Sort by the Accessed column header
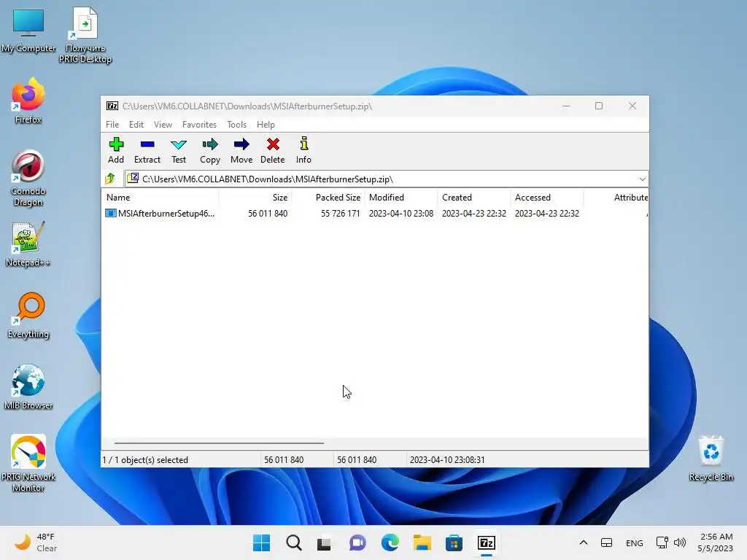 coord(547,197)
